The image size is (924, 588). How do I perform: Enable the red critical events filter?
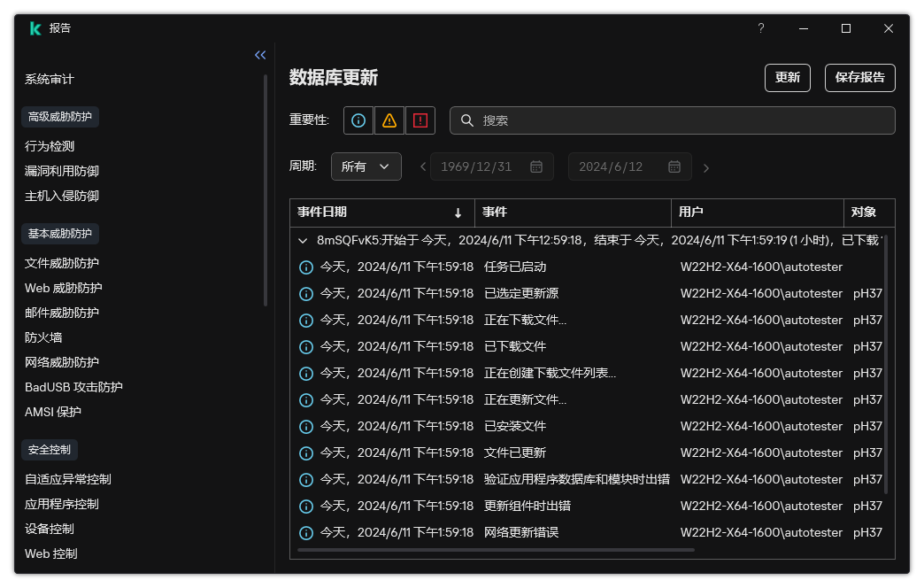[420, 120]
